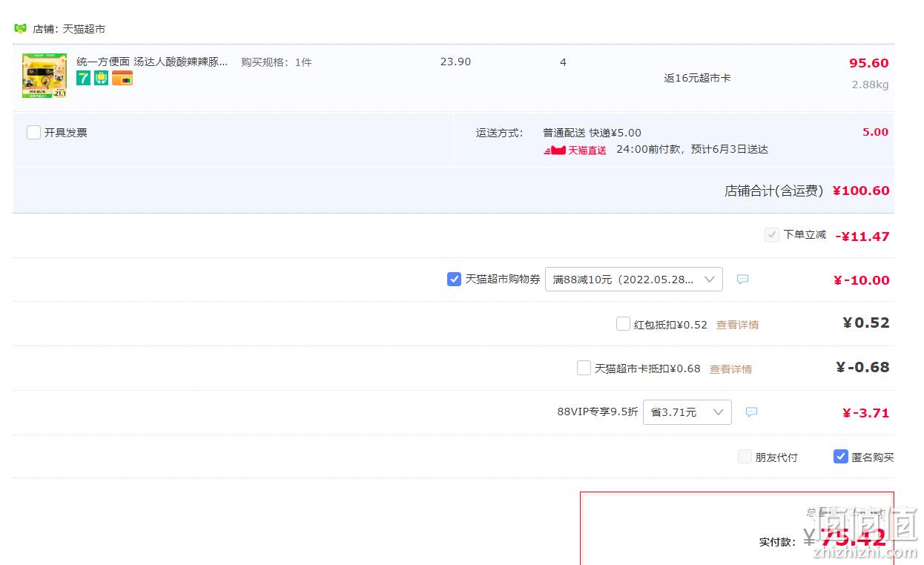This screenshot has height=565, width=924.
Task: Click the item subtotal 95.60
Action: (x=868, y=63)
